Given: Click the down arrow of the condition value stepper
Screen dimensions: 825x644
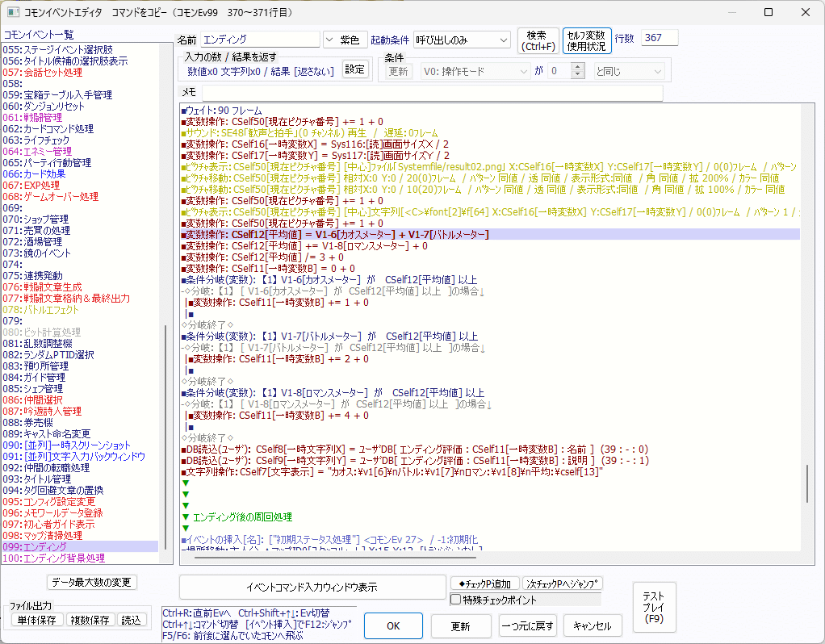Looking at the screenshot, I should pyautogui.click(x=578, y=75).
